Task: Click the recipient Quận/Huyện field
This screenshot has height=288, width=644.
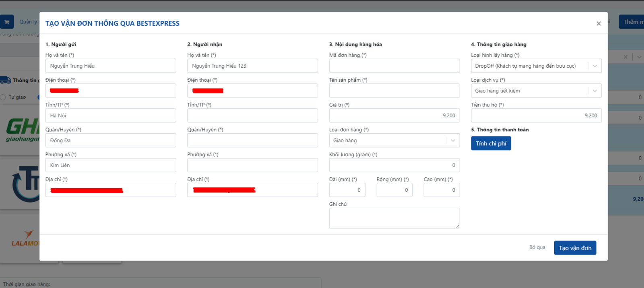Action: (x=252, y=141)
